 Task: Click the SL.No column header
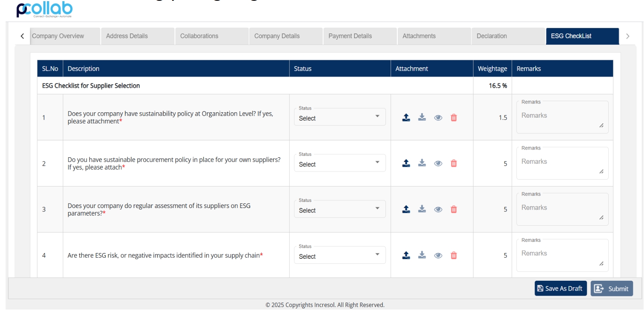point(50,69)
